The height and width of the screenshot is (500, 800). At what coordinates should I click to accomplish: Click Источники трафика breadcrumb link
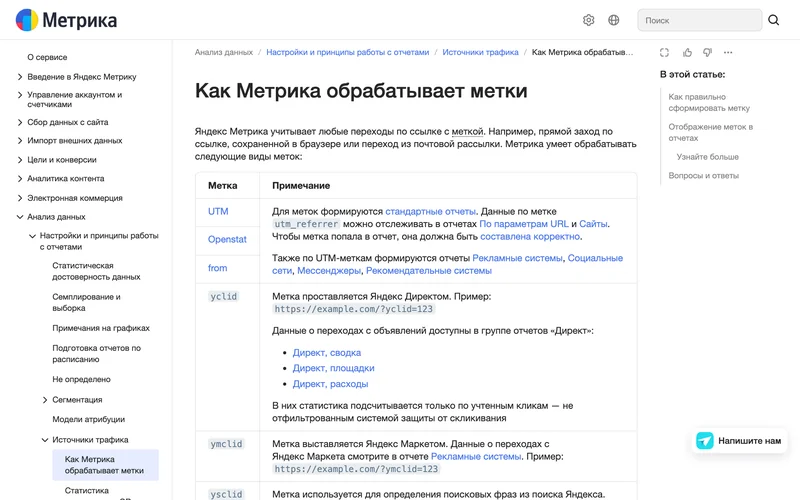coord(480,52)
